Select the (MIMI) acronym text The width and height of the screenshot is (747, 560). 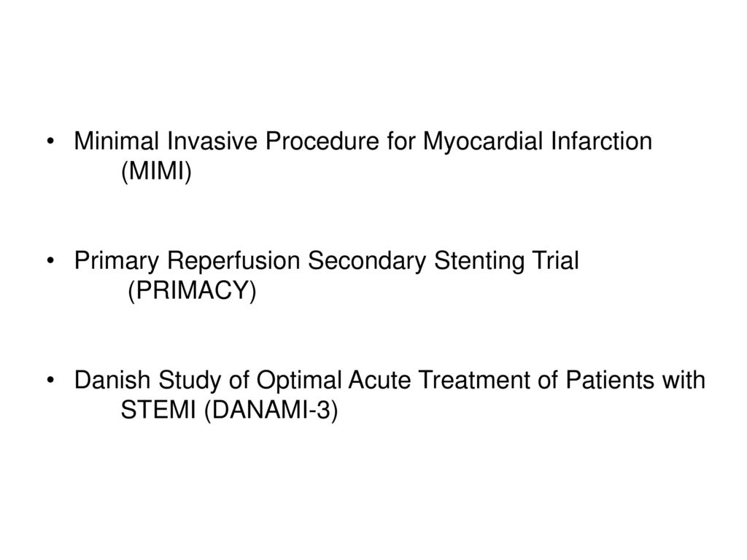157,171
